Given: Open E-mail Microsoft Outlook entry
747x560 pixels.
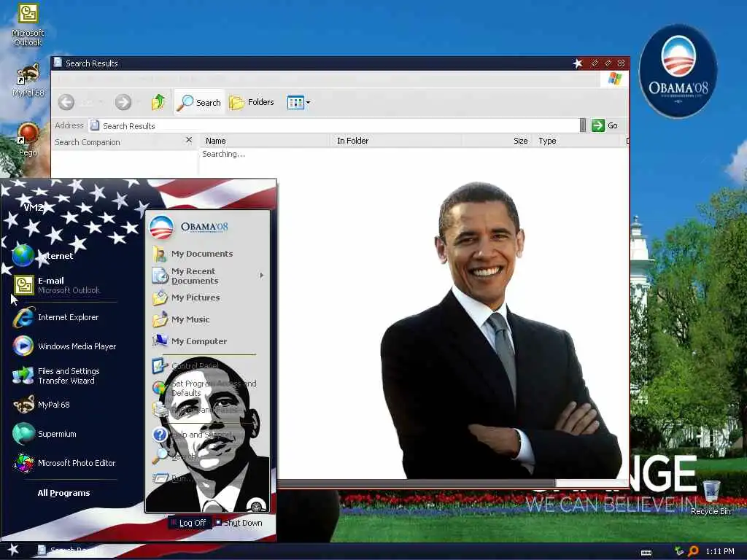Looking at the screenshot, I should click(57, 285).
